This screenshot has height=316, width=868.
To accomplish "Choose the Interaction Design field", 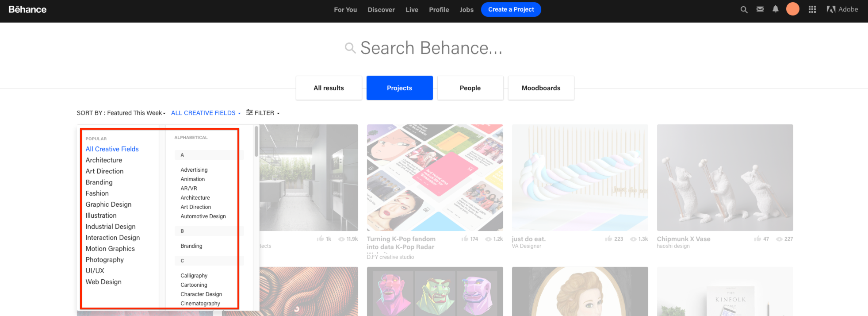I will (x=113, y=238).
